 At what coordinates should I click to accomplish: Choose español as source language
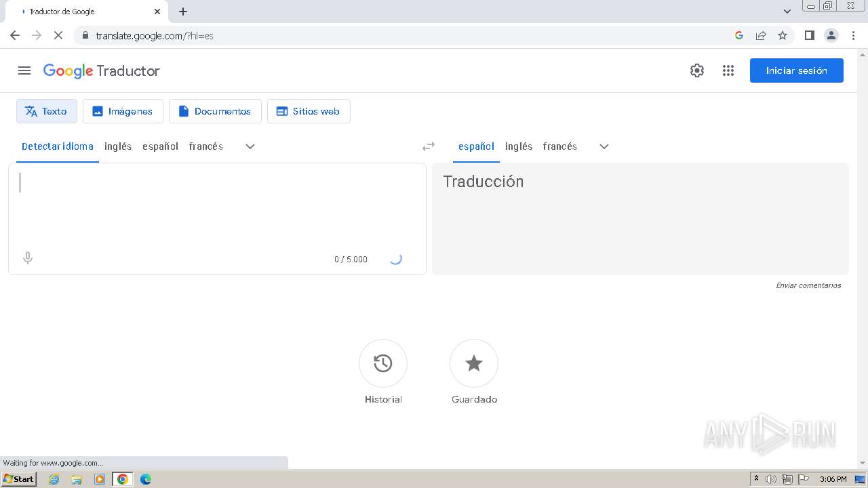160,146
